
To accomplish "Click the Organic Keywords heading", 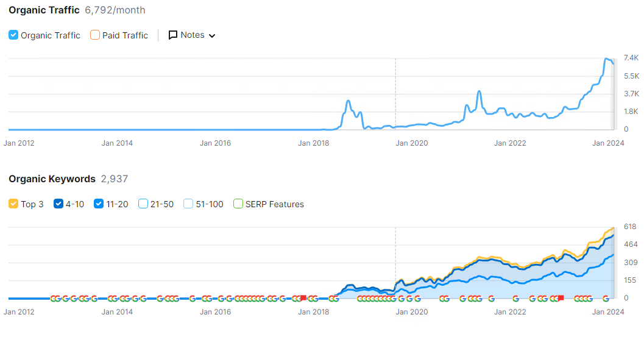I will (52, 179).
